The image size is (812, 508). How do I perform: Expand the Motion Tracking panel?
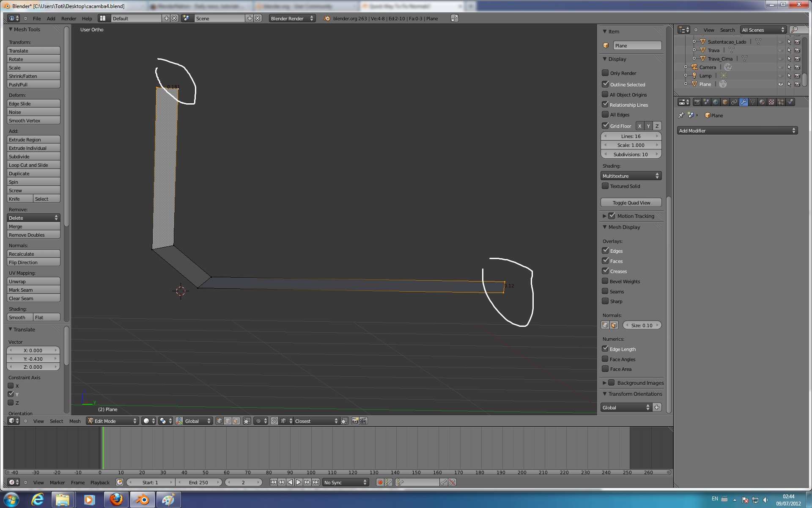[x=604, y=216]
